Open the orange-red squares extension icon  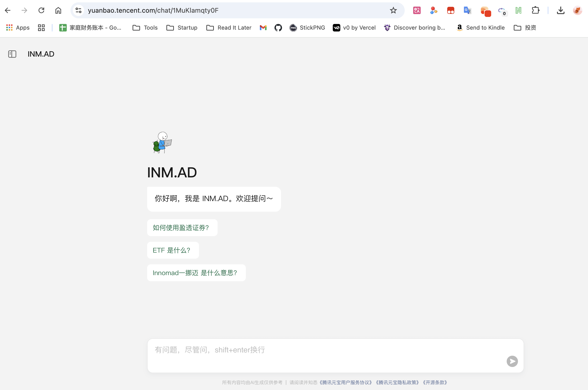pyautogui.click(x=486, y=12)
